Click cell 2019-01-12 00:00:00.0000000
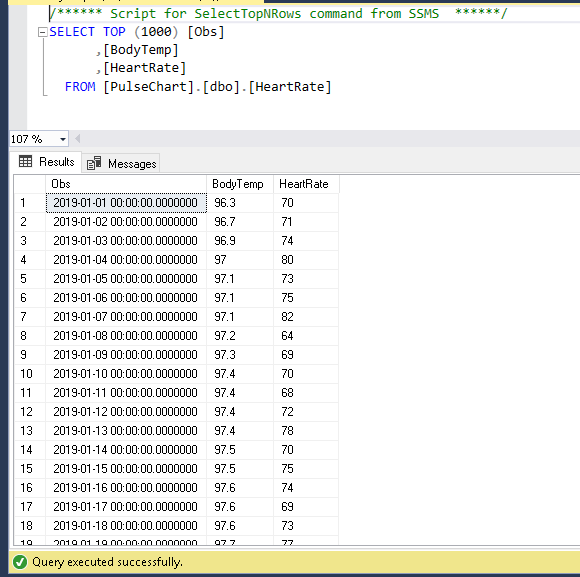The height and width of the screenshot is (577, 580). coord(126,412)
